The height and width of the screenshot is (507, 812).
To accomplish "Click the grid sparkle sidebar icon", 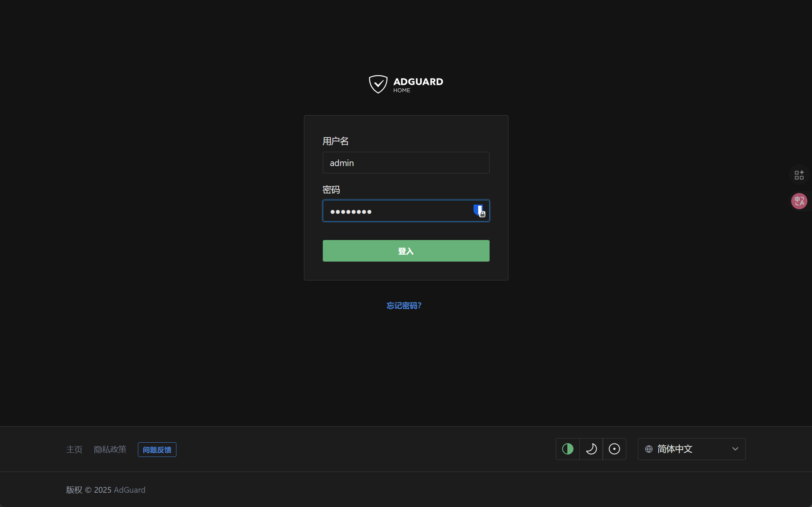I will pos(799,175).
